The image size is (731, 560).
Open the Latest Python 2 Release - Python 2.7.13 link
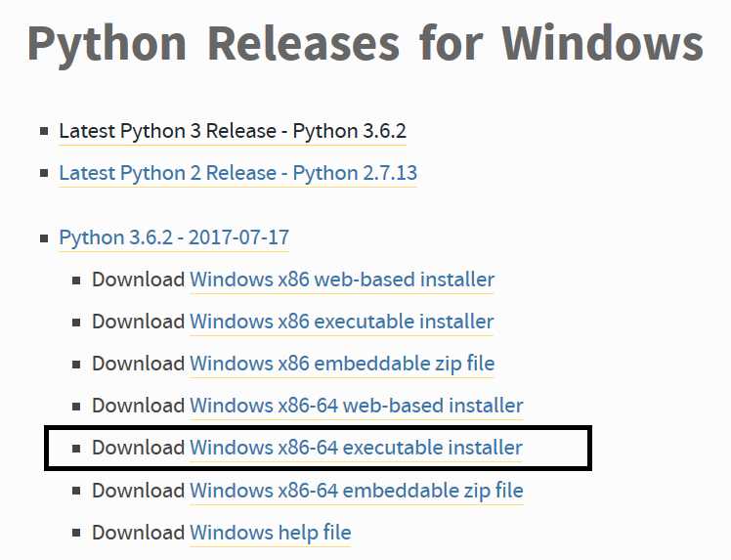237,173
